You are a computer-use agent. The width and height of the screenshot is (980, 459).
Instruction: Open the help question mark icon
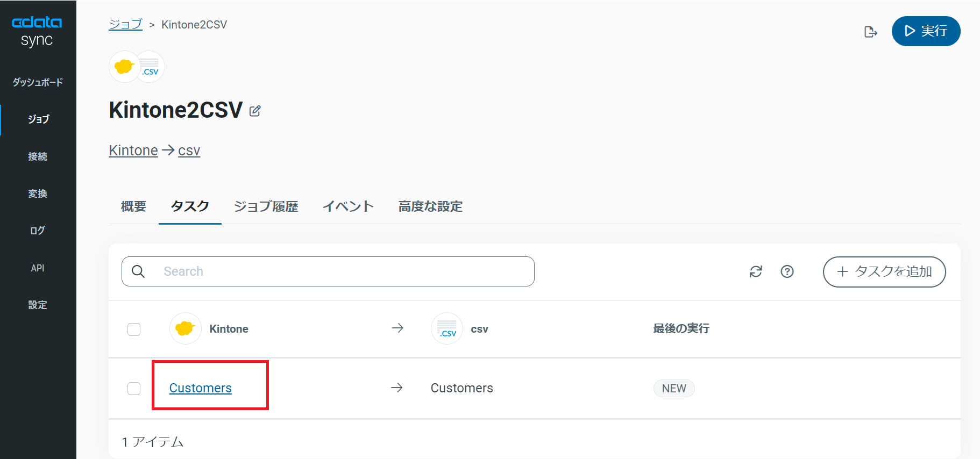click(787, 271)
